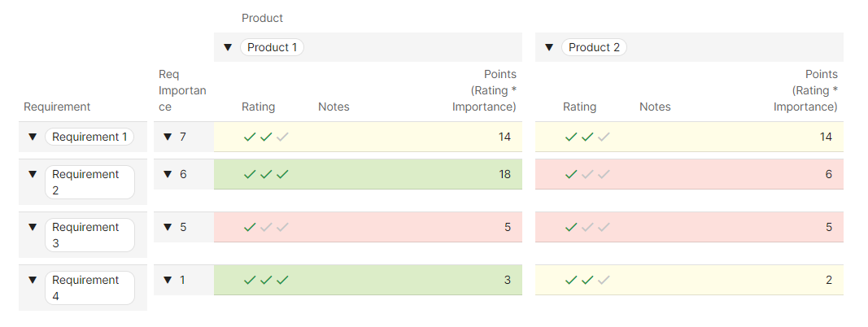Click third checkmark in Requirement 1 Product 1 rating
This screenshot has height=327, width=868.
(282, 137)
